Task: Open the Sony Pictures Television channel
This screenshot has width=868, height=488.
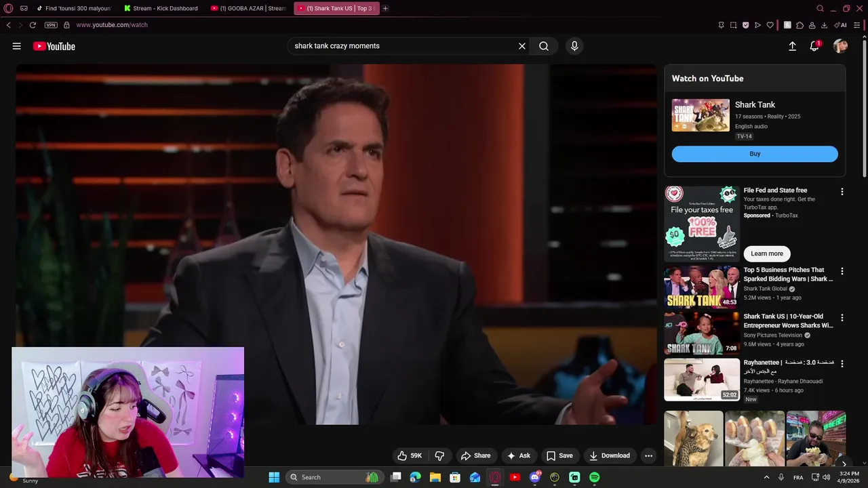Action: click(x=772, y=335)
